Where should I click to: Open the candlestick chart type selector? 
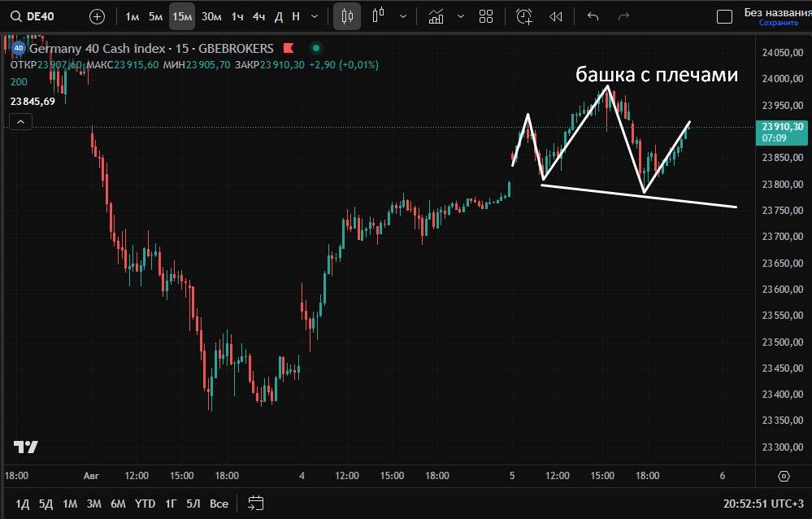(x=347, y=16)
